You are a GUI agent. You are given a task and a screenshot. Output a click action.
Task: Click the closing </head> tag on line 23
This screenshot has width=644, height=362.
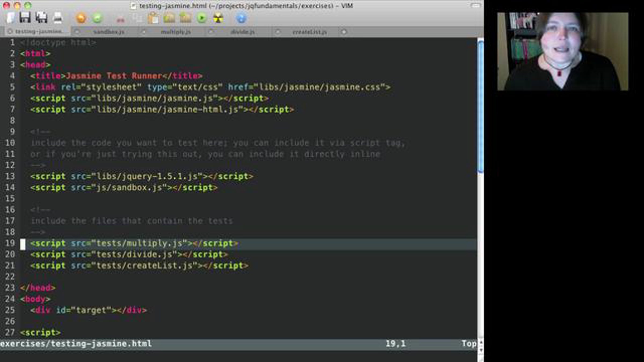(38, 288)
